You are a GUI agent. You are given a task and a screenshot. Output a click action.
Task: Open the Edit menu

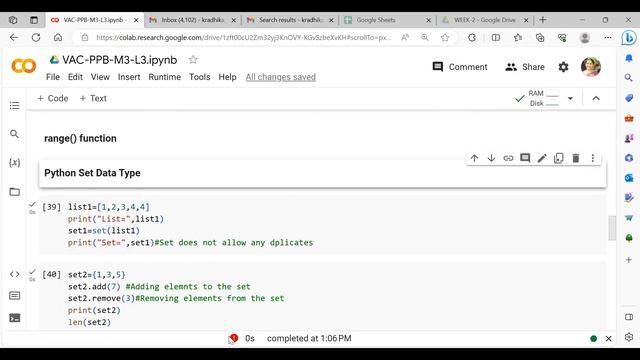coord(75,77)
